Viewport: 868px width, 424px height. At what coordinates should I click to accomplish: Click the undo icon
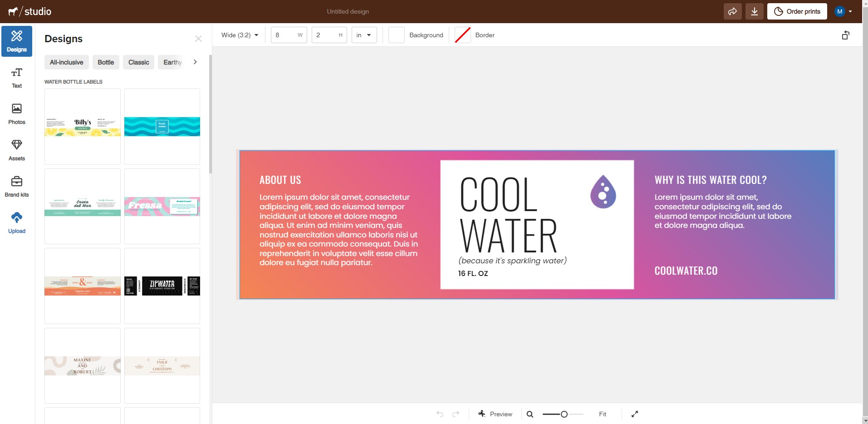pyautogui.click(x=439, y=414)
